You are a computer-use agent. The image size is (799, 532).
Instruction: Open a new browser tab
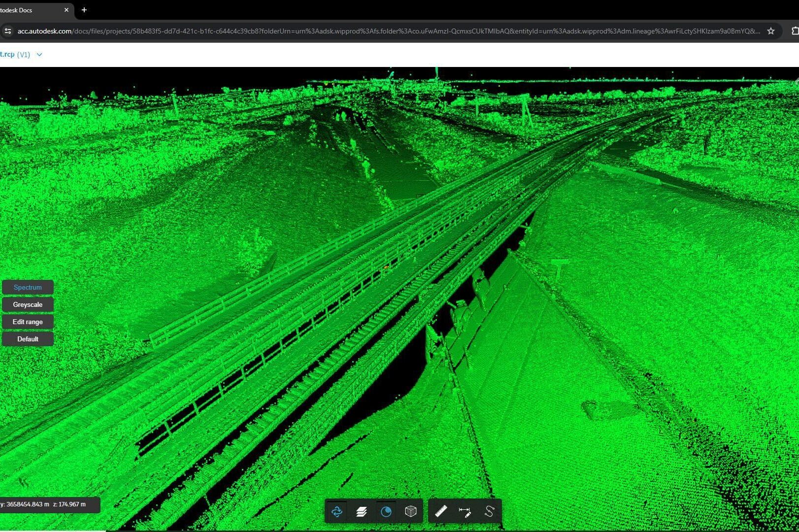84,10
